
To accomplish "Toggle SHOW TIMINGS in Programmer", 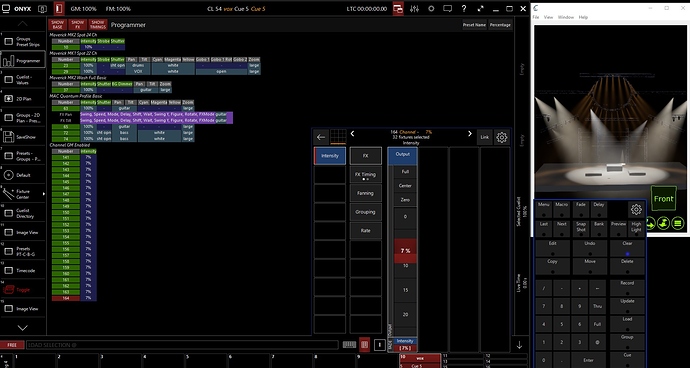I will [98, 25].
